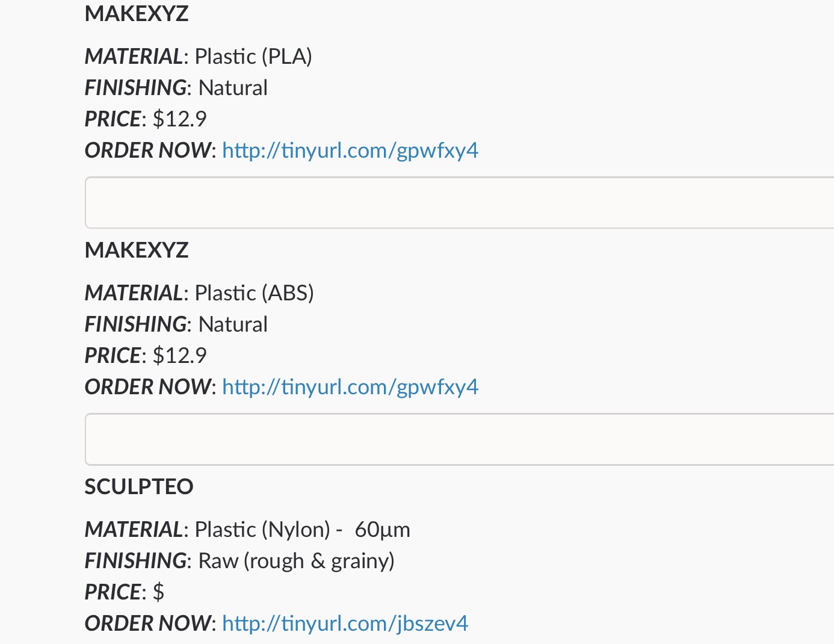Viewport: 834px width, 644px height.
Task: Click the ORDER NOW label in the Sculpteo listing
Action: coord(148,624)
